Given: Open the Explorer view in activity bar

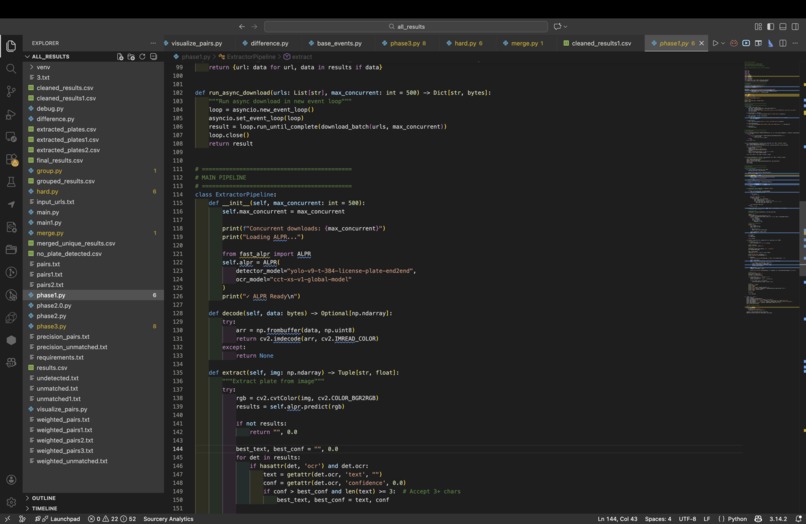Looking at the screenshot, I should pyautogui.click(x=11, y=45).
